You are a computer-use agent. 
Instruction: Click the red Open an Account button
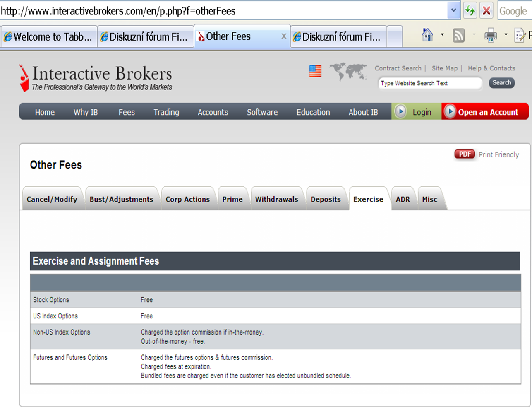(x=485, y=112)
